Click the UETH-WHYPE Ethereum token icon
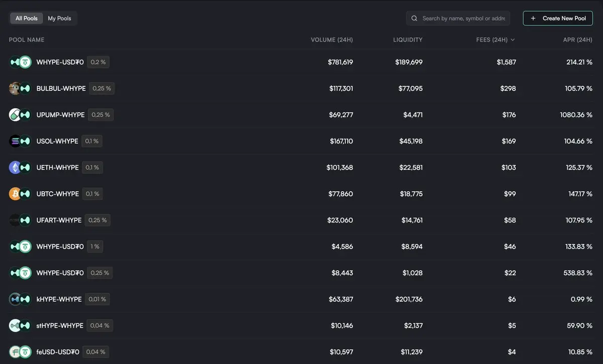The image size is (603, 364). 15,167
